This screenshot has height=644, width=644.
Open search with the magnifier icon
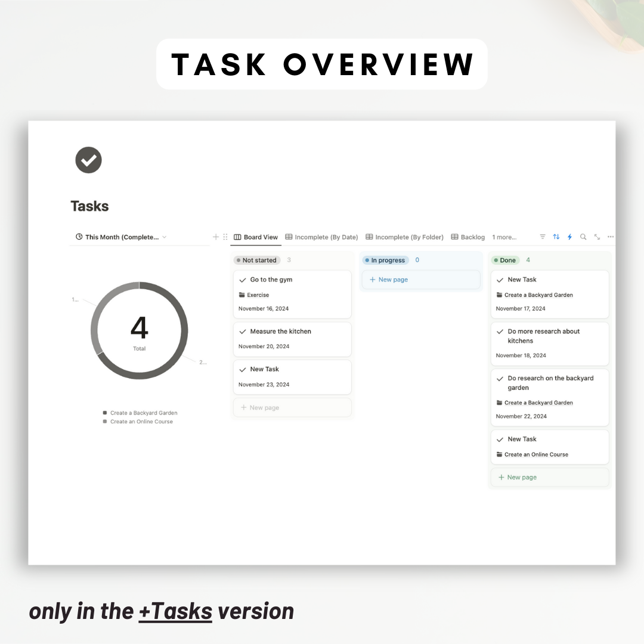tap(583, 237)
